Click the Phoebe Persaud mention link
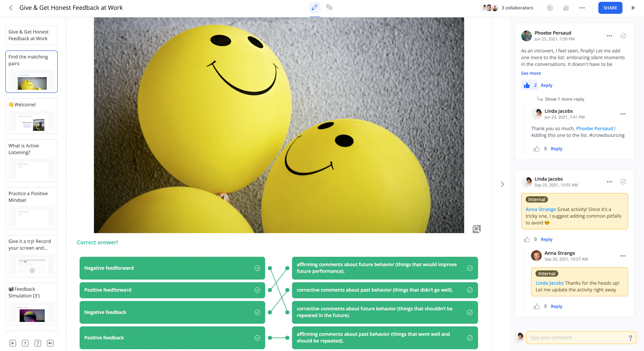The height and width of the screenshot is (351, 644). [594, 128]
